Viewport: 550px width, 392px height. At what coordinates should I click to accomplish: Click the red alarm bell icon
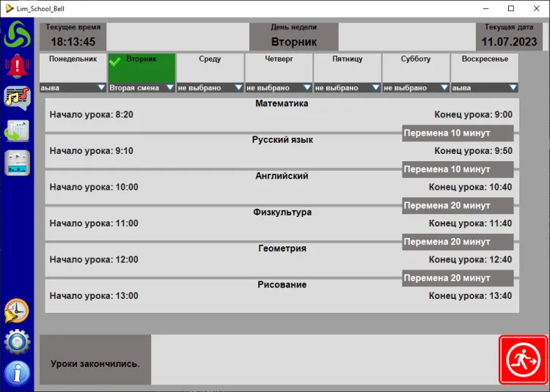[x=16, y=67]
